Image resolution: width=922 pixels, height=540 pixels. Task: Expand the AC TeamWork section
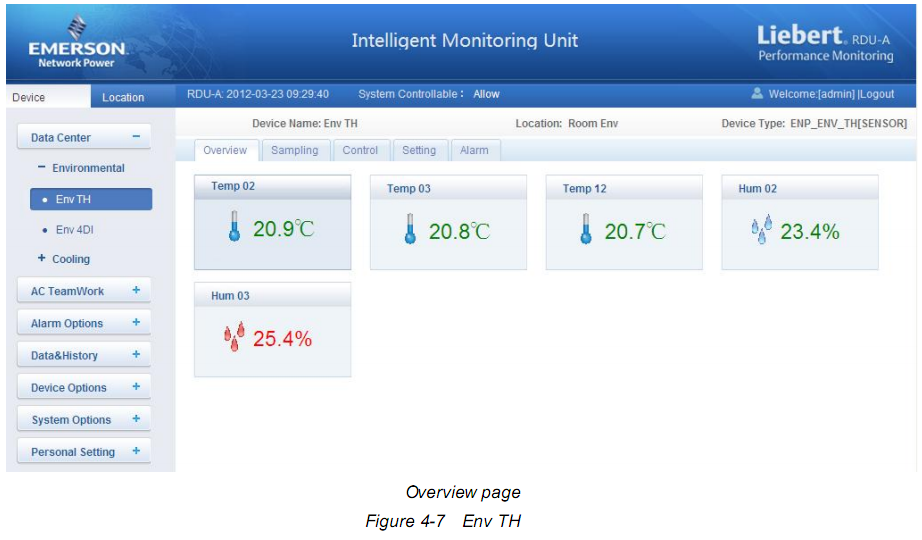pyautogui.click(x=136, y=291)
